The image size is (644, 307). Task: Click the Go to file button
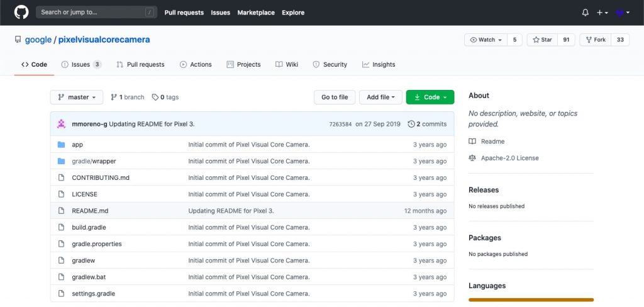335,98
